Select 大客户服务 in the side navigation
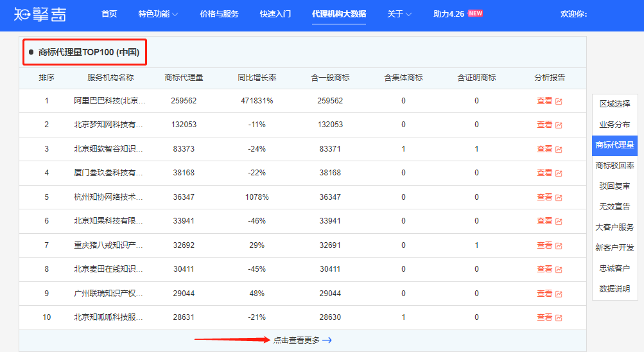 [614, 227]
